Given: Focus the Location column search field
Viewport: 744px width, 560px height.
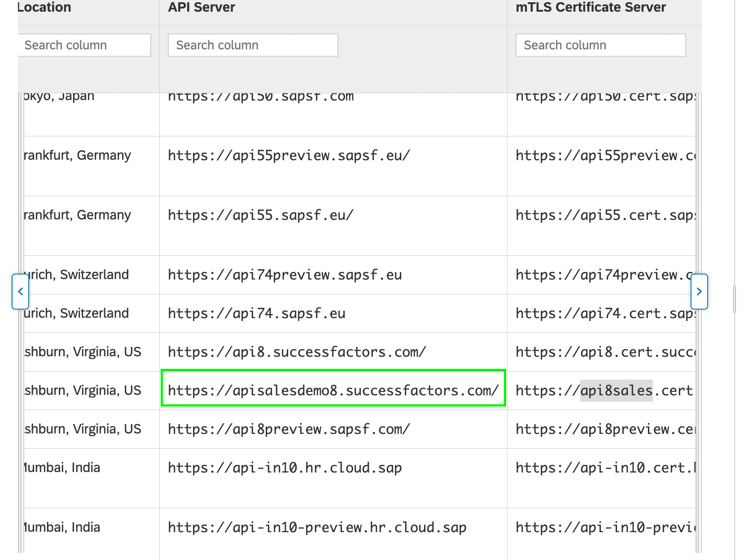Looking at the screenshot, I should [84, 45].
